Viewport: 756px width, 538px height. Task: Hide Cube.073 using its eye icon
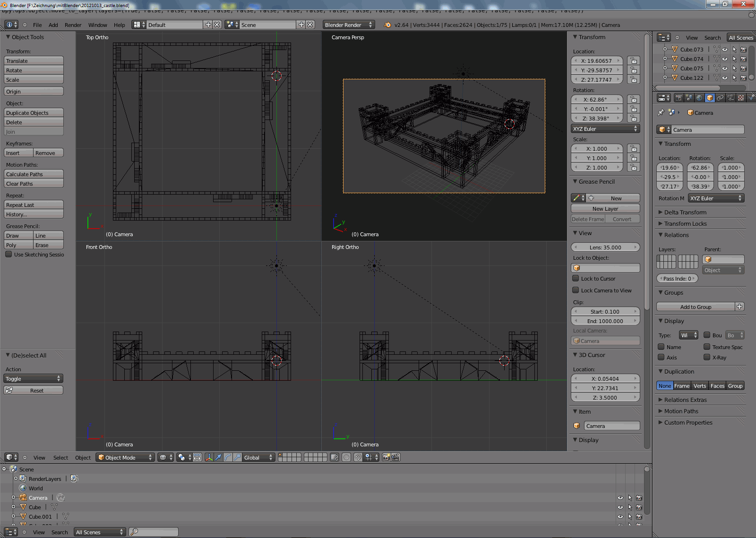click(725, 49)
